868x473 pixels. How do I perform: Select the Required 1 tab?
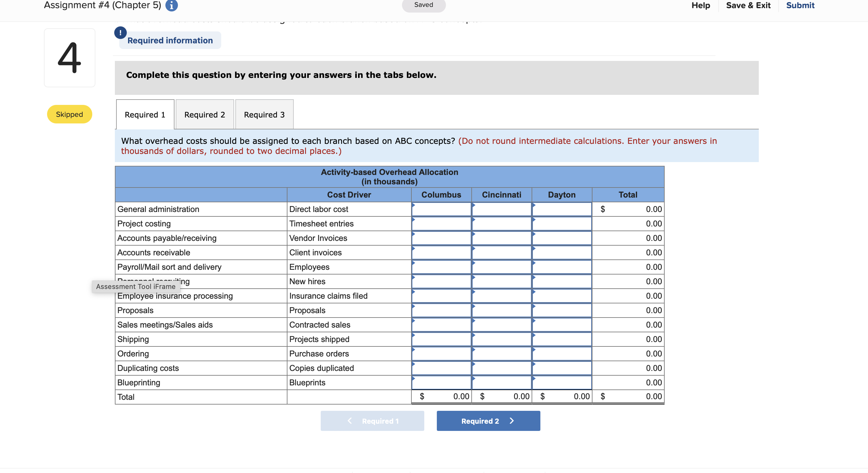coord(145,114)
